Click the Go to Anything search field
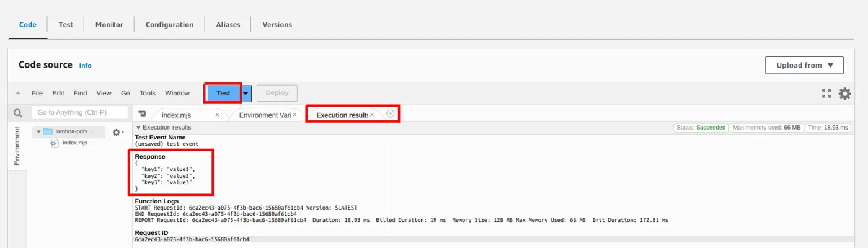 click(80, 113)
